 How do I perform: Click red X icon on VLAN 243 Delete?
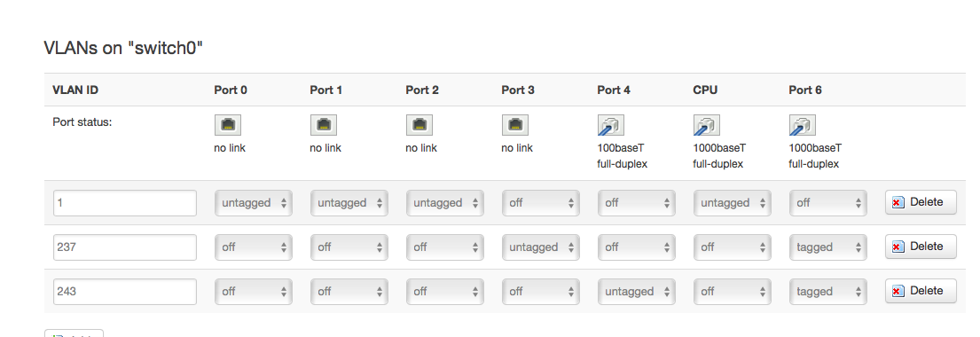coord(898,292)
